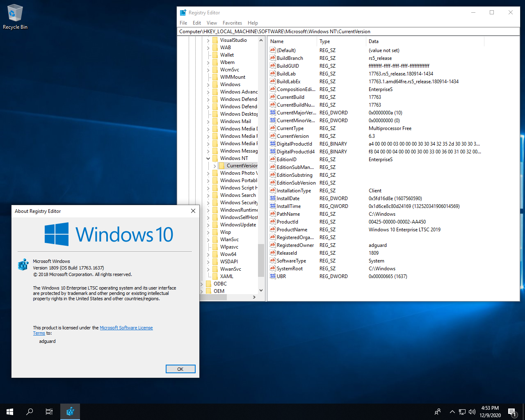525x420 pixels.
Task: Open Task View on the taskbar
Action: [49, 412]
